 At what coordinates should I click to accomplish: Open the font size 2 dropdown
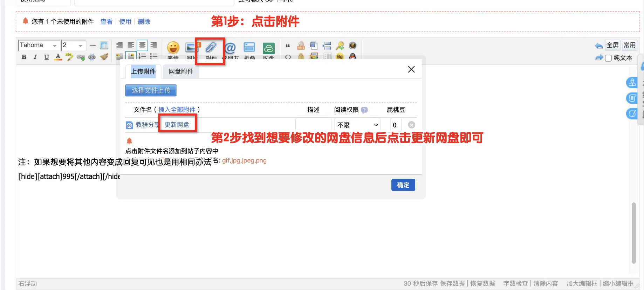pyautogui.click(x=74, y=45)
